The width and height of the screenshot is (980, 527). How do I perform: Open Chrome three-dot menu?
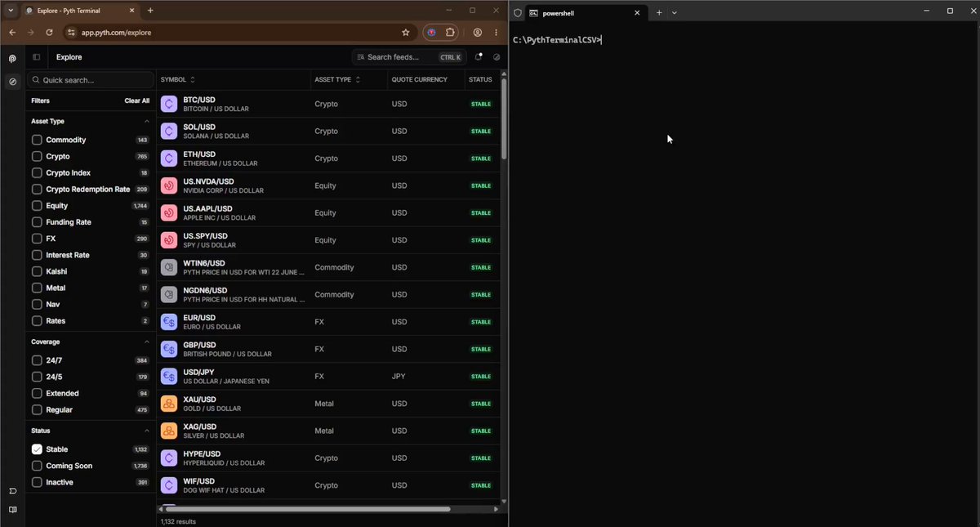coord(496,33)
